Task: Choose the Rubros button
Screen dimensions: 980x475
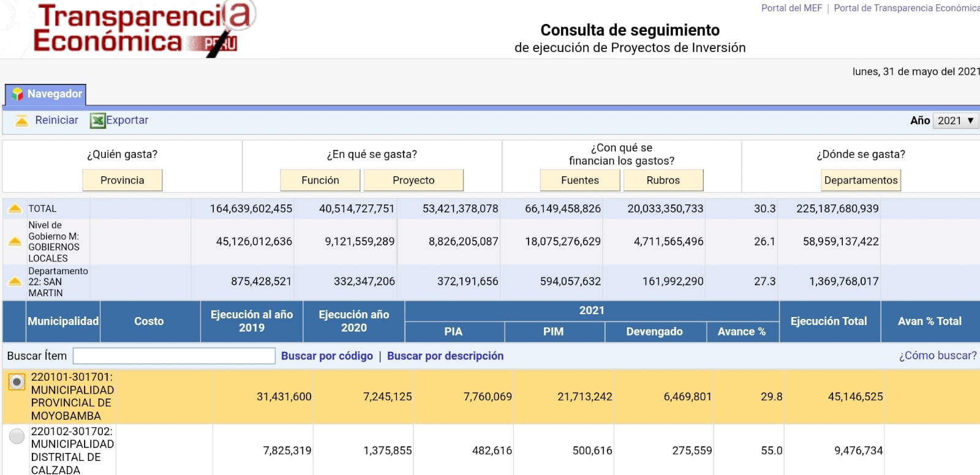Action: coord(663,180)
